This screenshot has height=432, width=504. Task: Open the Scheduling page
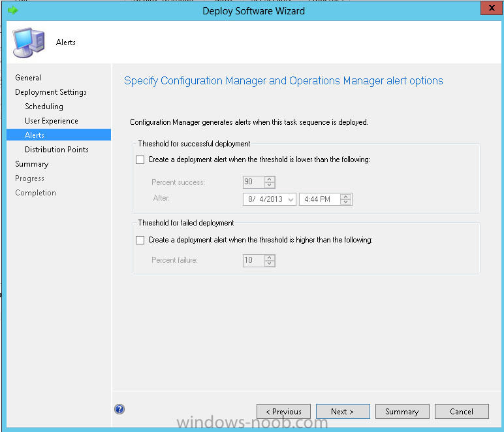[44, 107]
